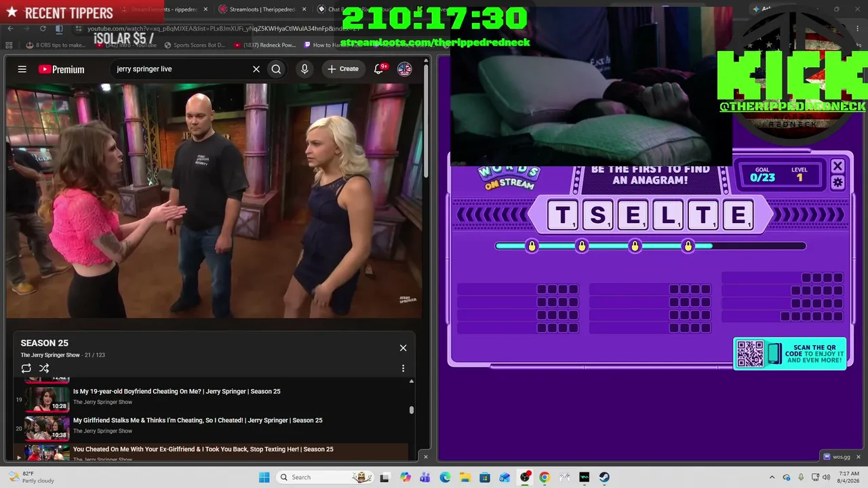Click 'The Jerry Springer Show' channel link under Season 25
This screenshot has height=488, width=868.
[x=50, y=355]
